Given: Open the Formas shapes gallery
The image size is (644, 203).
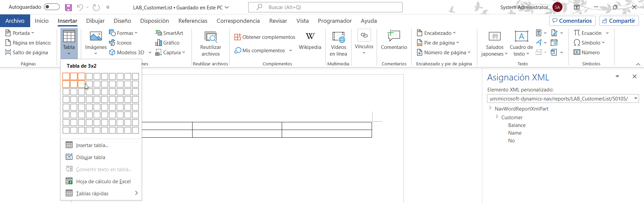Looking at the screenshot, I should tap(123, 33).
